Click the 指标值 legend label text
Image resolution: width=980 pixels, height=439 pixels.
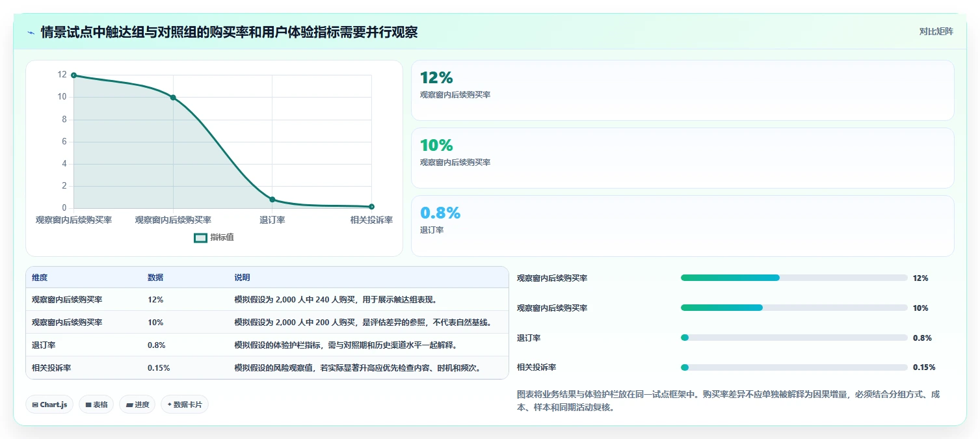[x=222, y=237]
